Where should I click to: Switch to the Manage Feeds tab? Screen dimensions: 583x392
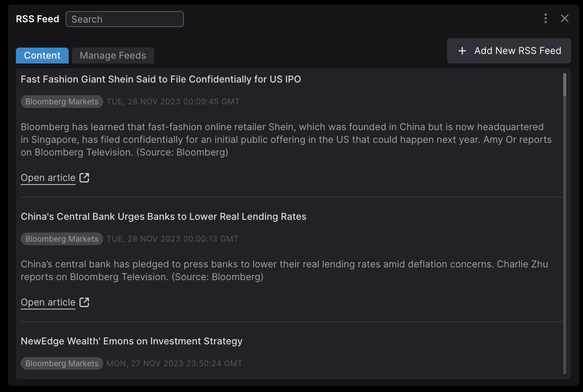pyautogui.click(x=113, y=56)
